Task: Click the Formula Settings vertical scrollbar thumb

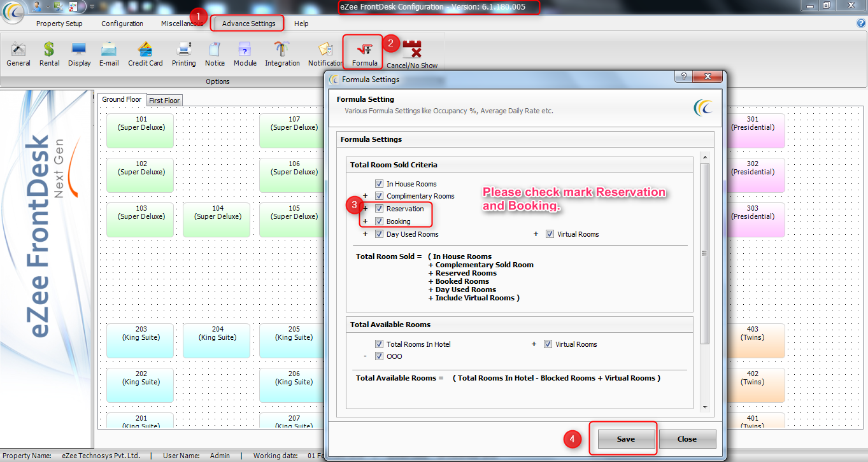Action: (x=704, y=253)
